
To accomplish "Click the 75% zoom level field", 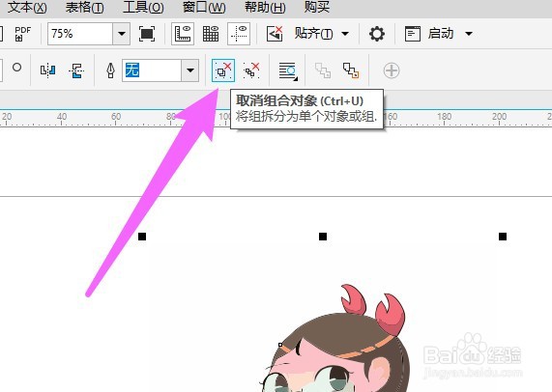I will pyautogui.click(x=80, y=34).
